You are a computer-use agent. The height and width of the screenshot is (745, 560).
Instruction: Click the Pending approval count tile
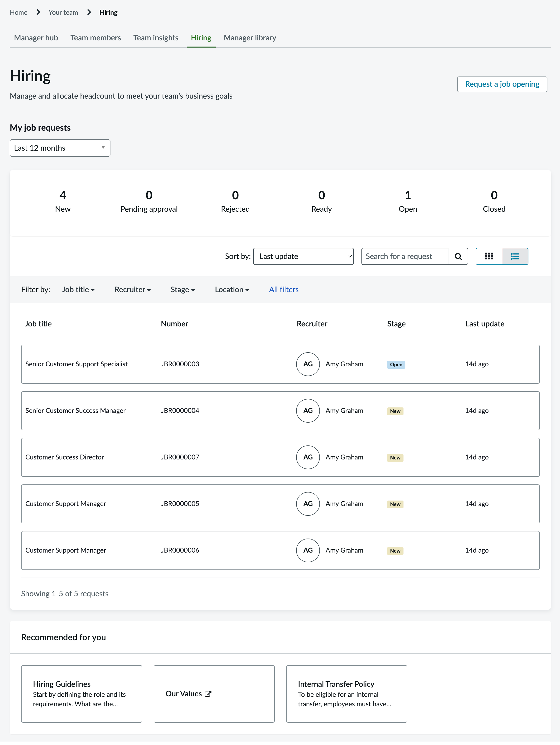[x=149, y=201]
